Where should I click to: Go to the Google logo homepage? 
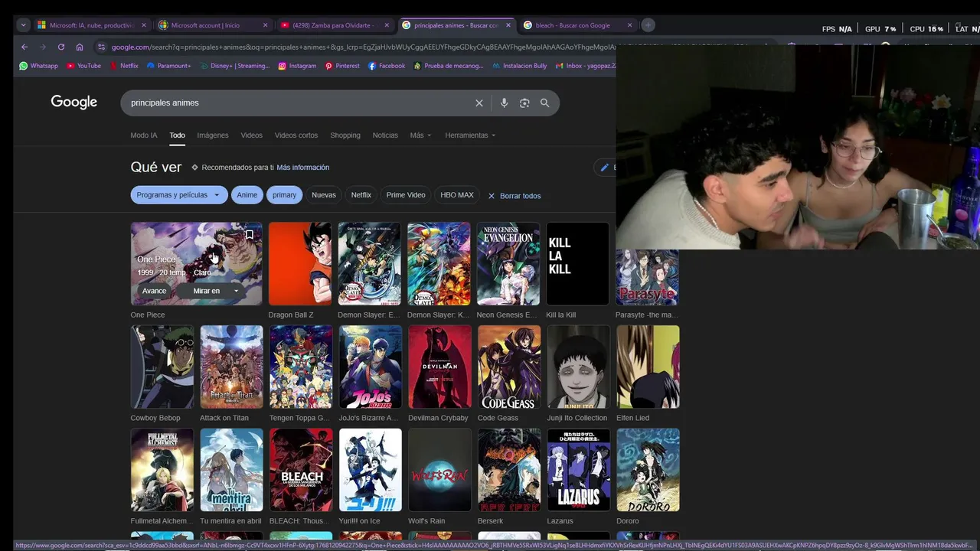(x=74, y=103)
